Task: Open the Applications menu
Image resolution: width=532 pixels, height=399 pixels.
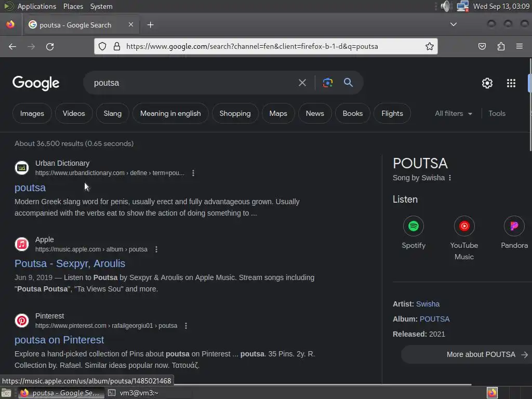Action: (x=37, y=6)
